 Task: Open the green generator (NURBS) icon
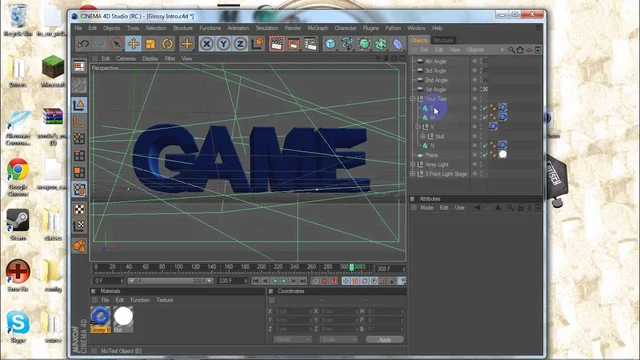364,44
